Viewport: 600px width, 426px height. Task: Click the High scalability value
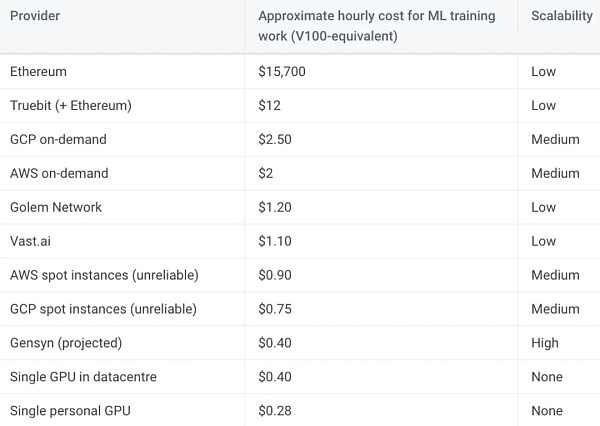tap(545, 343)
